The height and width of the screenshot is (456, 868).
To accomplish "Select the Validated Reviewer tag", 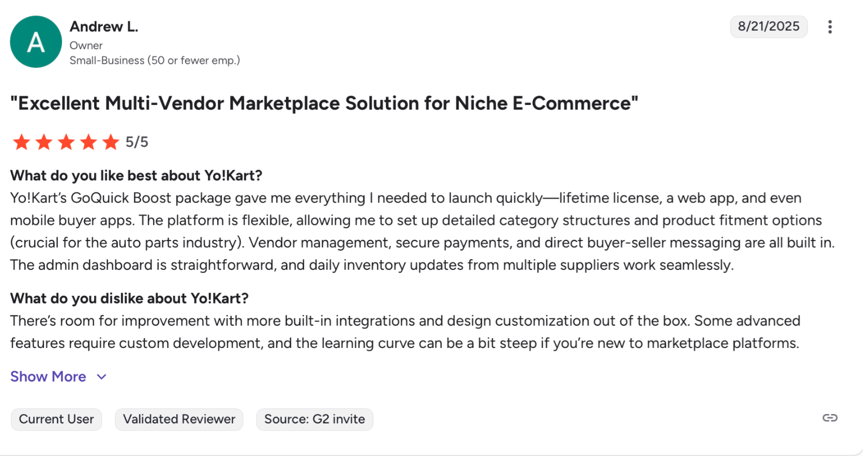I will pyautogui.click(x=179, y=419).
